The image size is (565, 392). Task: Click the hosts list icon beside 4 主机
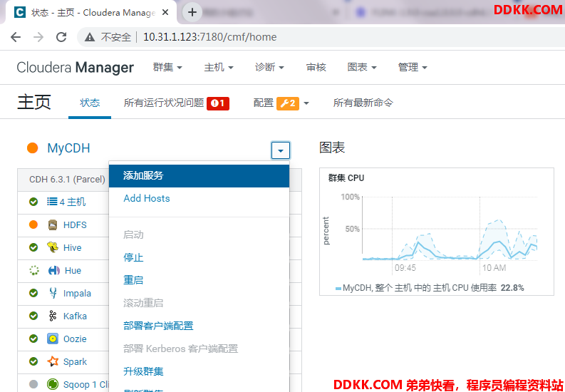52,202
